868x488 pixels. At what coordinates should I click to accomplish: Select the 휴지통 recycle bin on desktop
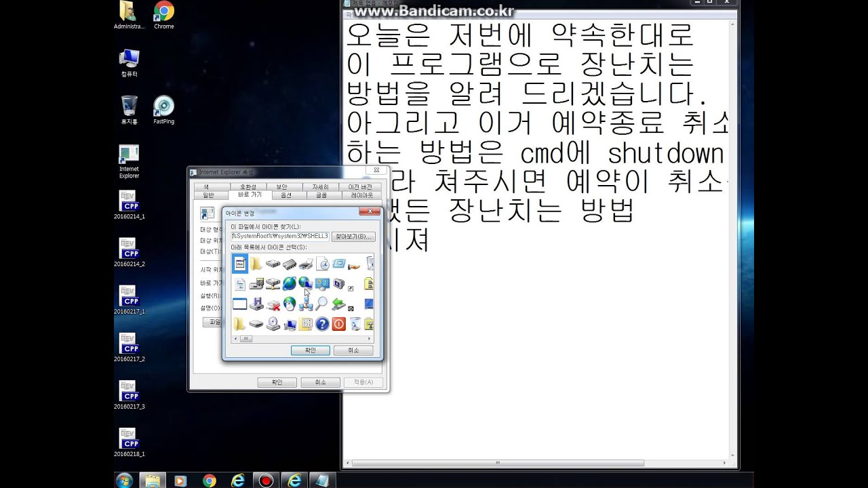pyautogui.click(x=129, y=110)
